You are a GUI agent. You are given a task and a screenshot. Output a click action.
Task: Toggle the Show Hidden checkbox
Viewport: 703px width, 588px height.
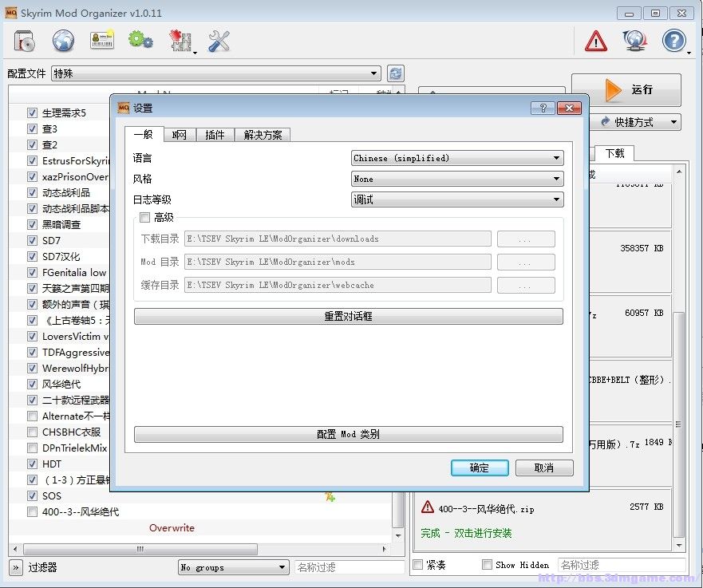487,565
